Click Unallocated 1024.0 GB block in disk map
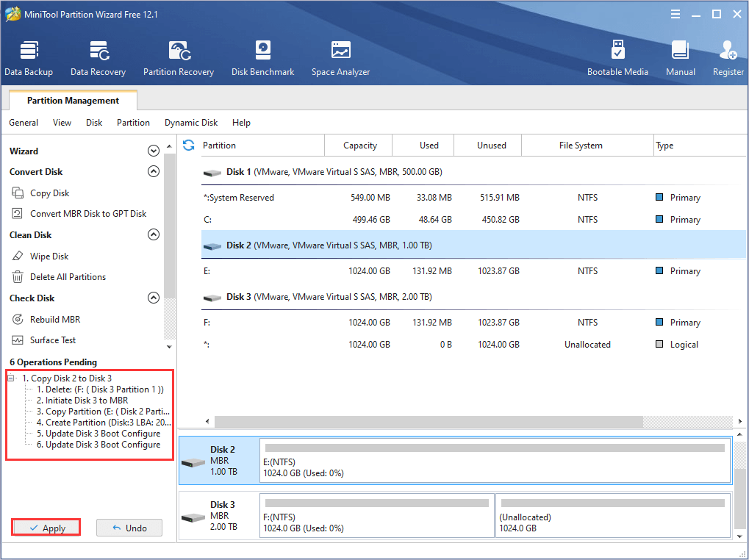 613,516
